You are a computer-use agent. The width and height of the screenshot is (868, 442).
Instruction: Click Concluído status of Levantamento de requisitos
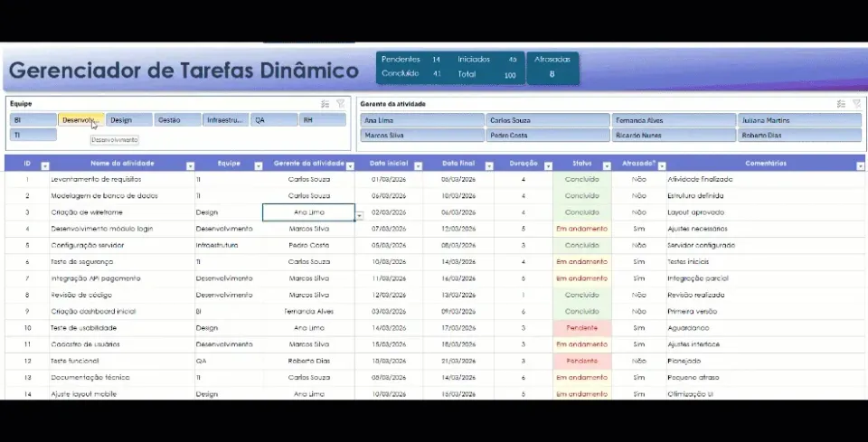[581, 179]
